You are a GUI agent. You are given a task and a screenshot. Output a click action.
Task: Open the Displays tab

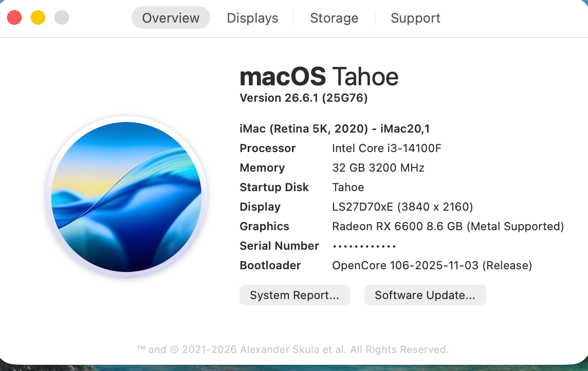(252, 17)
